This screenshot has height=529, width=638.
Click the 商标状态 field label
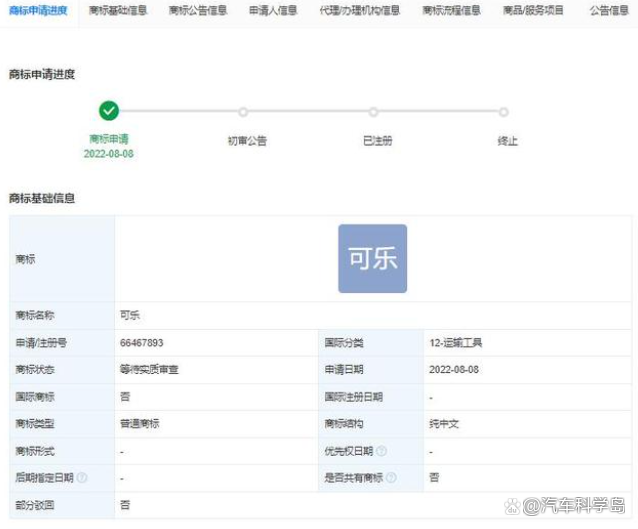(35, 369)
